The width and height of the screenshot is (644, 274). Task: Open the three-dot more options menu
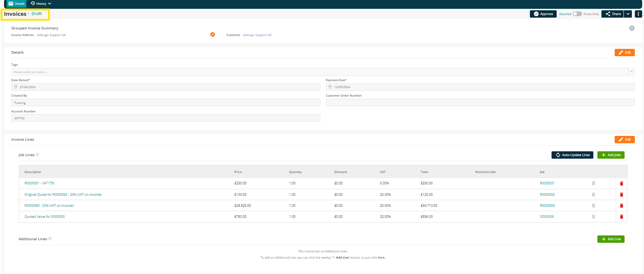[638, 14]
